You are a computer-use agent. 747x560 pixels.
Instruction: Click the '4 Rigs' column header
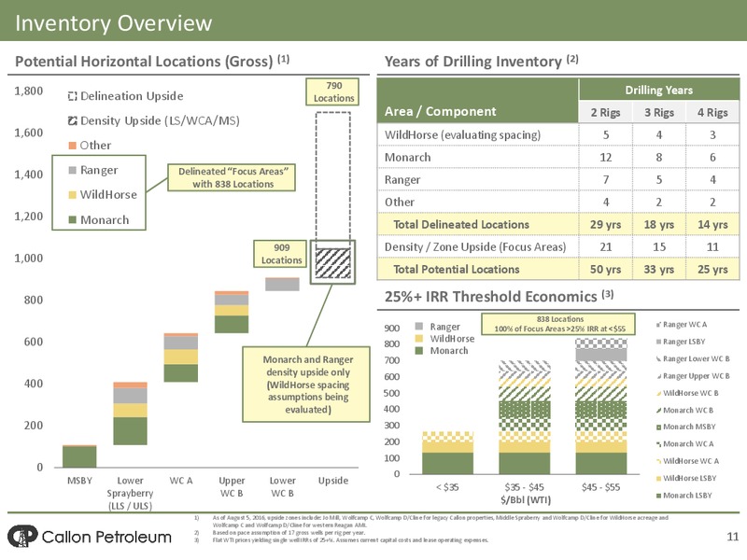712,112
